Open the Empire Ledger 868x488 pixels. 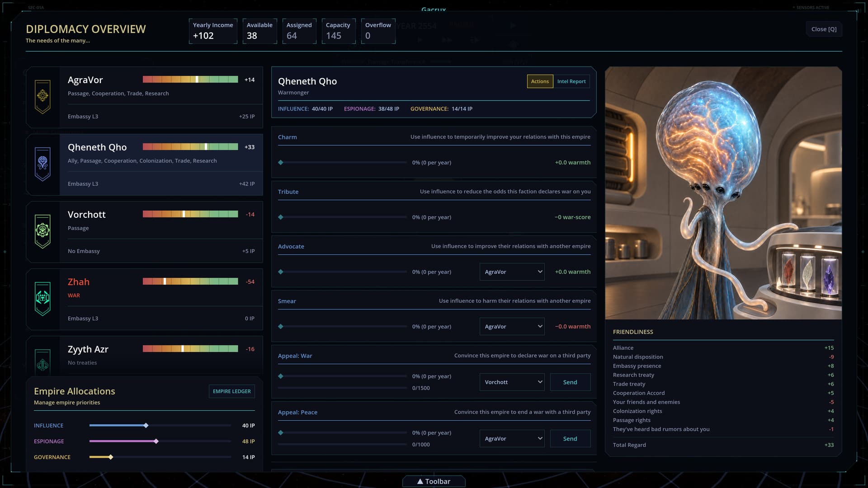tap(231, 391)
